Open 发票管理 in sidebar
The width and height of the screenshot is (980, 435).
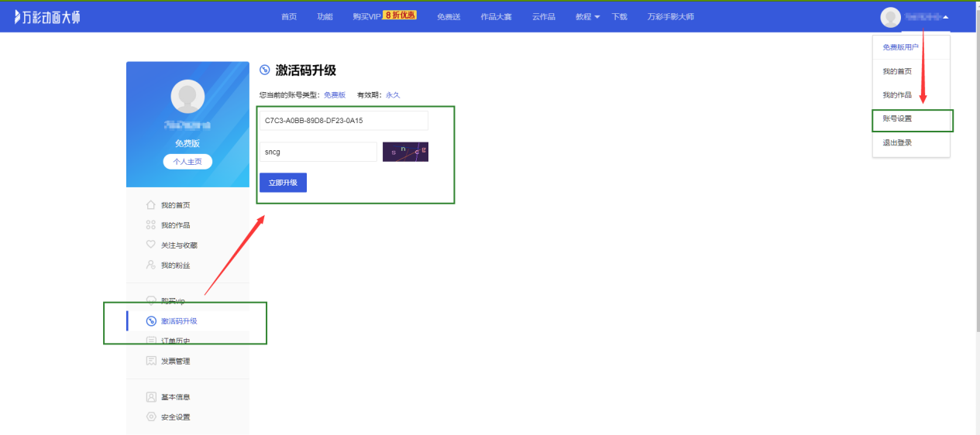[x=175, y=361]
